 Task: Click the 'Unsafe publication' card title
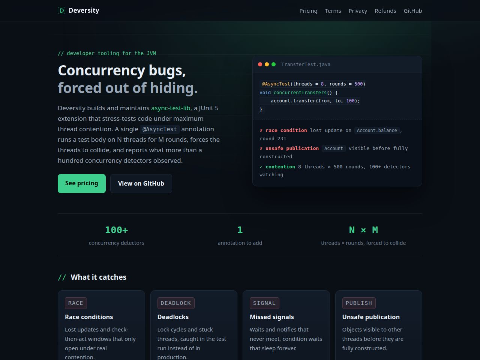pyautogui.click(x=371, y=317)
